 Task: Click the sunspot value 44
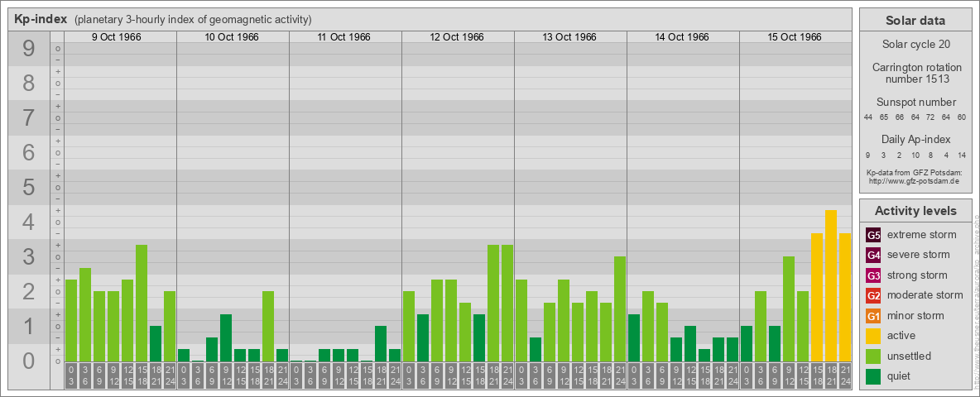(x=868, y=117)
